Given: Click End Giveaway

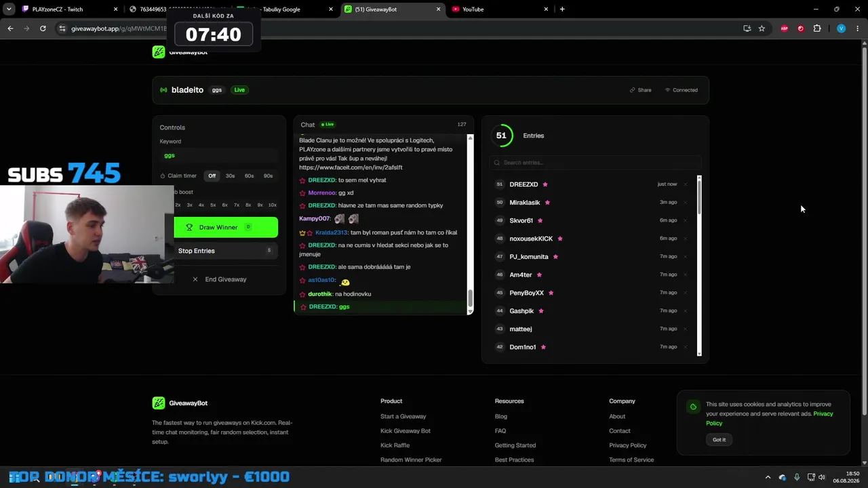Looking at the screenshot, I should click(220, 279).
